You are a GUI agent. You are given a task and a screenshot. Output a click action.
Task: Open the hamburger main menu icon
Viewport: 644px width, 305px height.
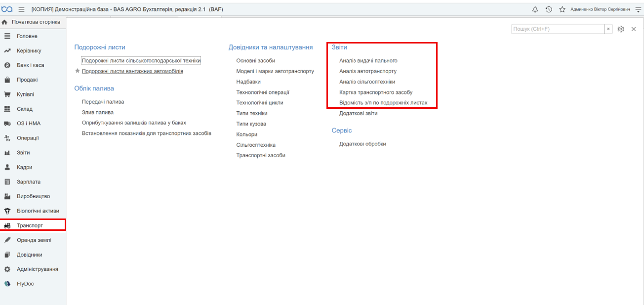coord(21,9)
